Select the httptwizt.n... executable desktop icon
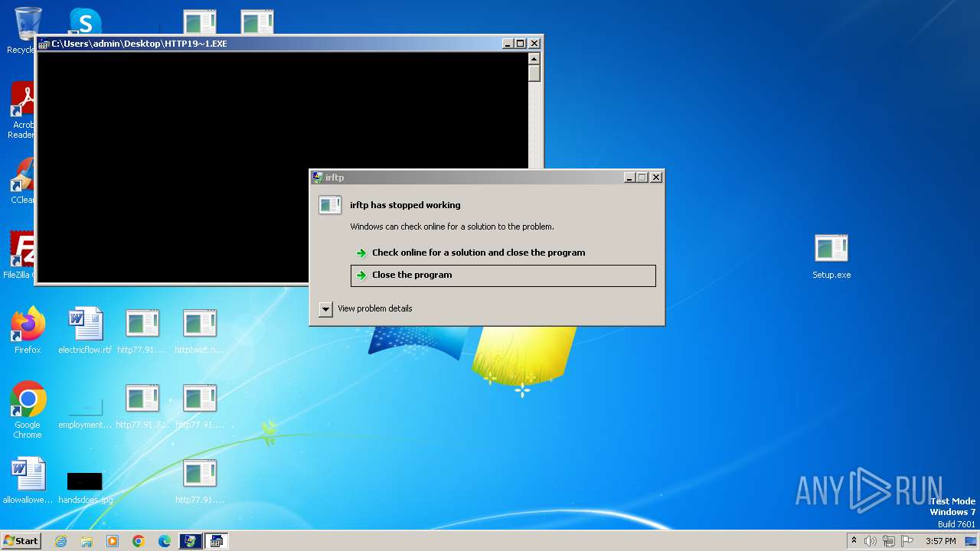 click(x=200, y=331)
